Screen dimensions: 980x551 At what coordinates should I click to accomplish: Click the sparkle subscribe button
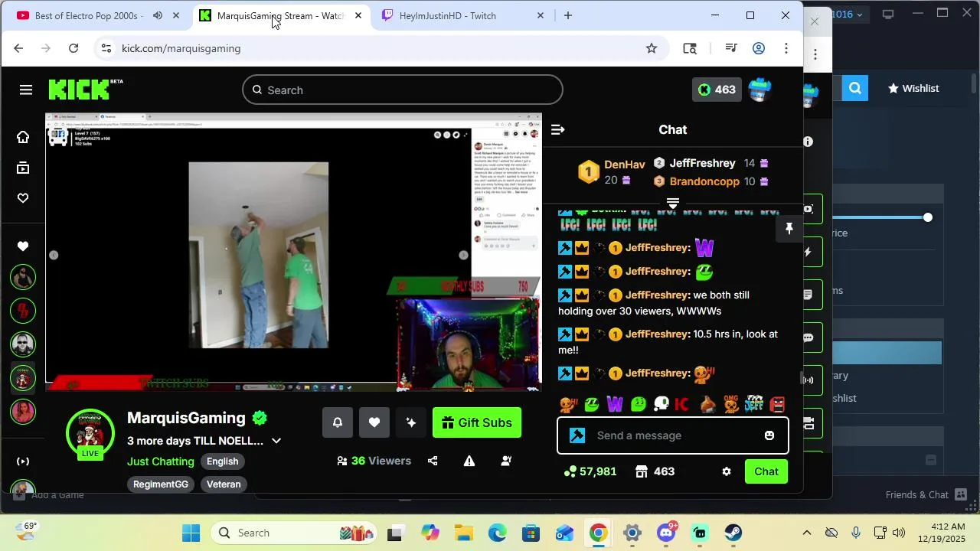point(411,422)
